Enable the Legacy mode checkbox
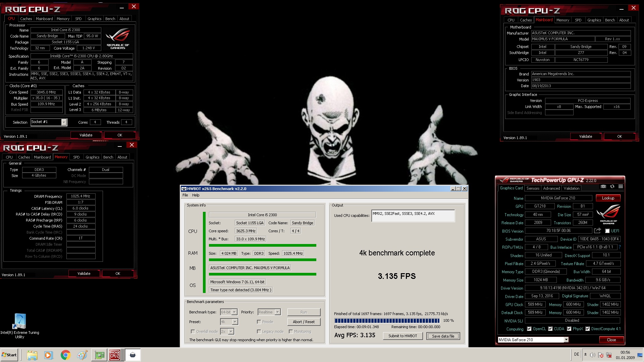The height and width of the screenshot is (362, 644). (x=259, y=331)
